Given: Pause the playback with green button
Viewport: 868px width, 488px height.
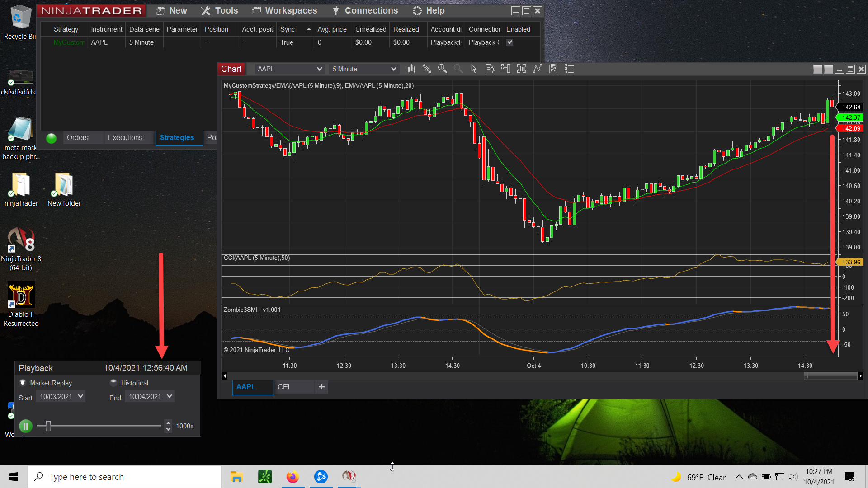Looking at the screenshot, I should (26, 426).
